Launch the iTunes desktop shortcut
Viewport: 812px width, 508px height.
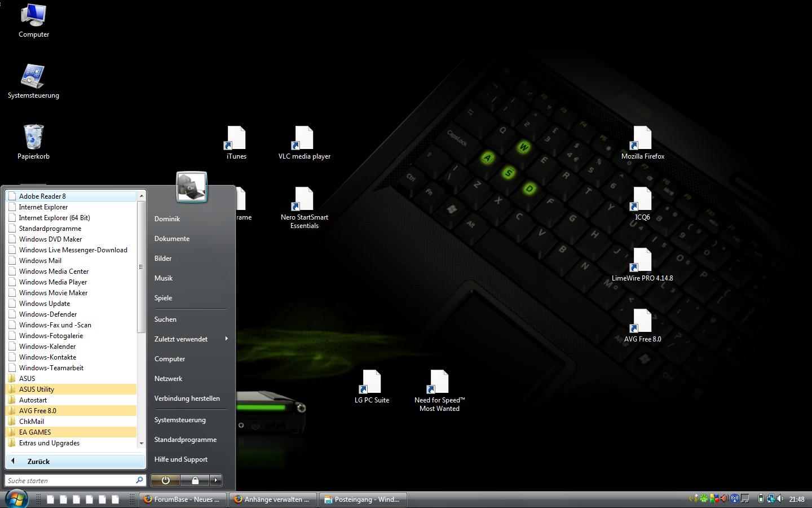tap(236, 142)
